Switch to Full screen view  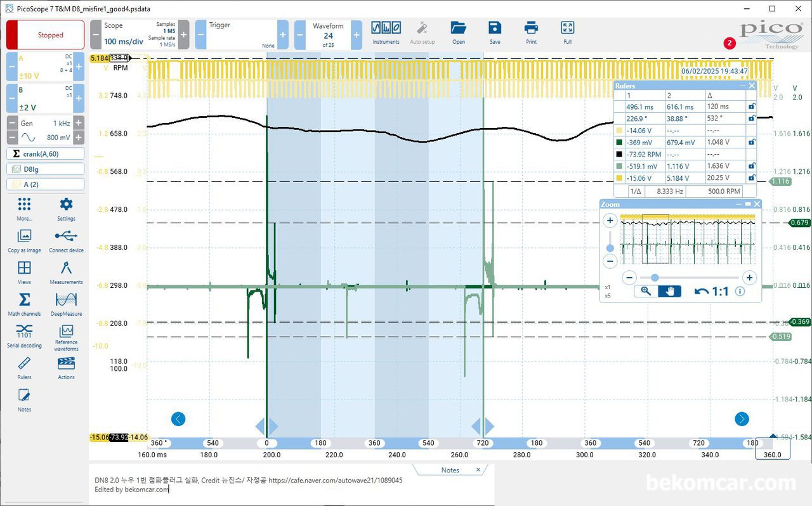tap(567, 32)
